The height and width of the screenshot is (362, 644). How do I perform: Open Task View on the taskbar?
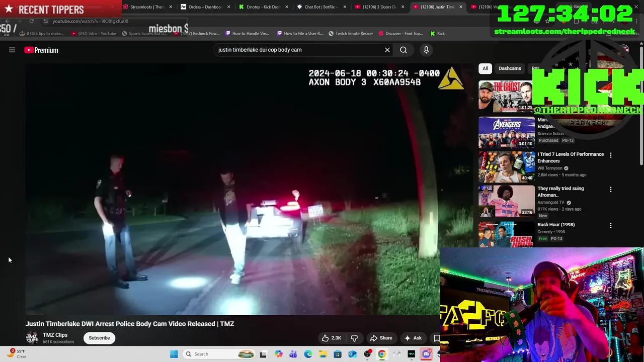(x=263, y=354)
